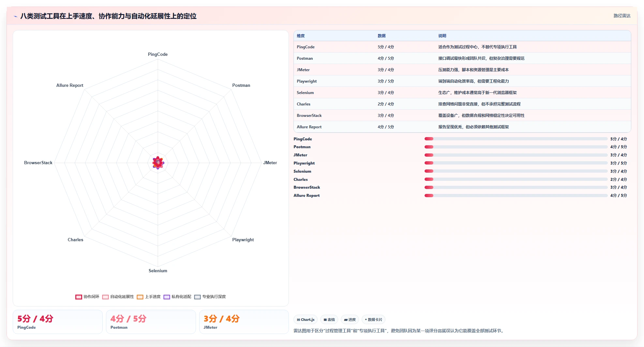Screen dimensions: 644x347
Task: Toggle the 专业执行深度 legend item
Action: 210,297
